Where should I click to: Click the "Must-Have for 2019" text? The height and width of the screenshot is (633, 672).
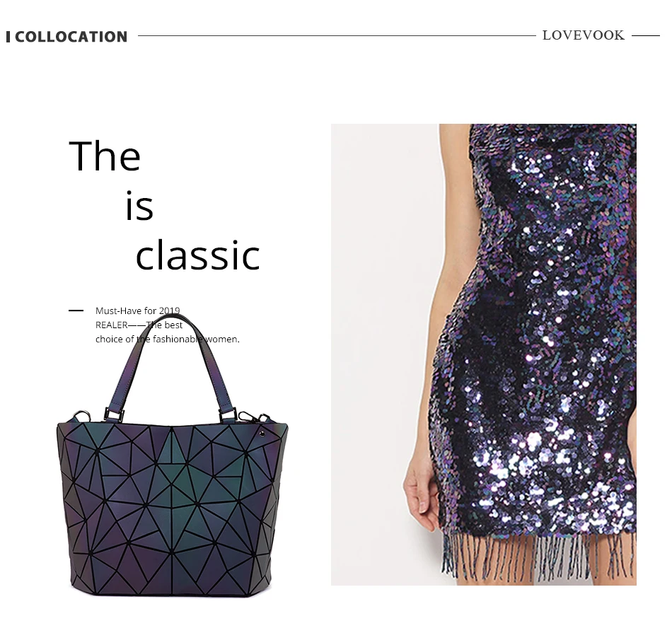pos(137,310)
